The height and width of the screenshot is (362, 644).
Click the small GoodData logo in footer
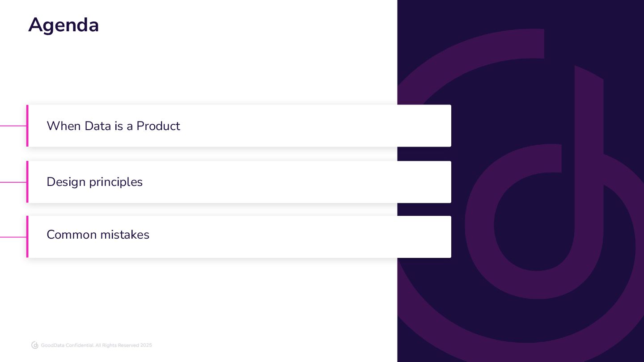(35, 345)
